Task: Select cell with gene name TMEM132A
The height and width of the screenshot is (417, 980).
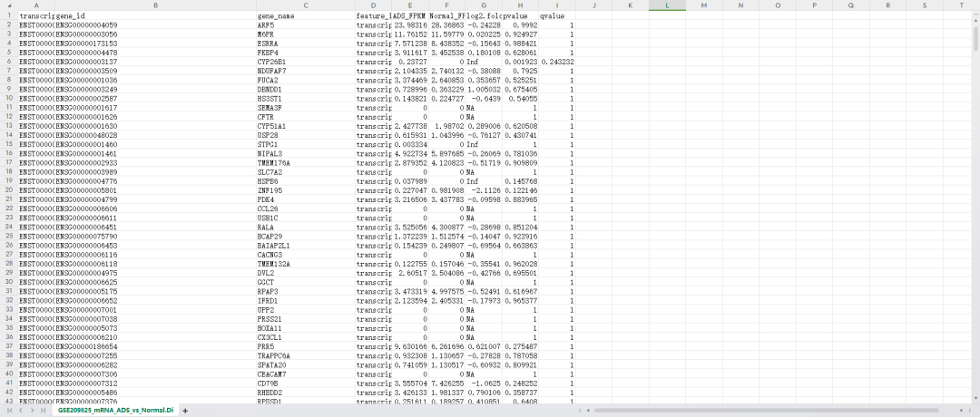Action: pyautogui.click(x=305, y=264)
